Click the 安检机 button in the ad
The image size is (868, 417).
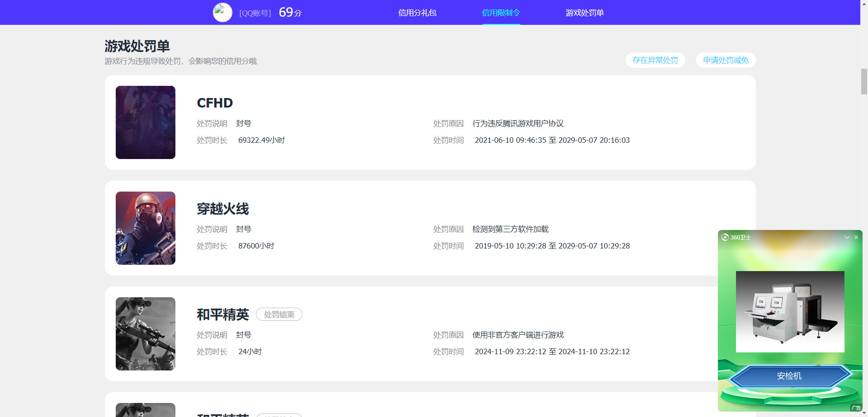[789, 376]
